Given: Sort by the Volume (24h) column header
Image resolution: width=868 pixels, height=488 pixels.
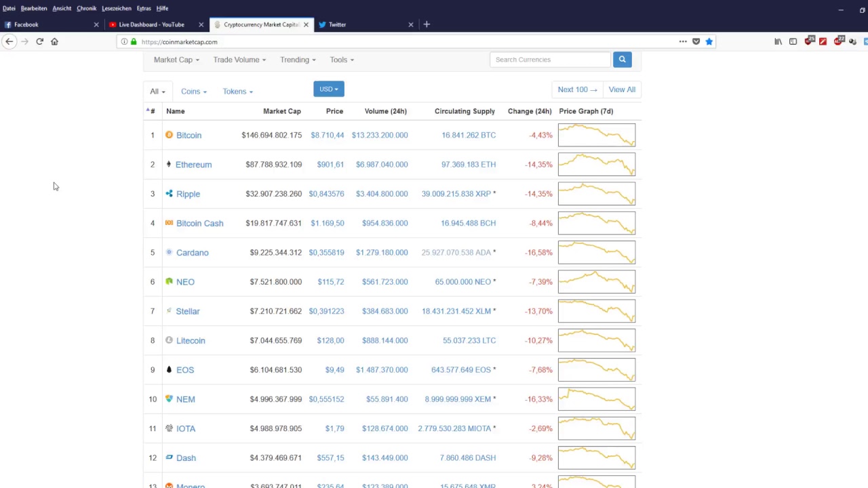Looking at the screenshot, I should coord(386,111).
